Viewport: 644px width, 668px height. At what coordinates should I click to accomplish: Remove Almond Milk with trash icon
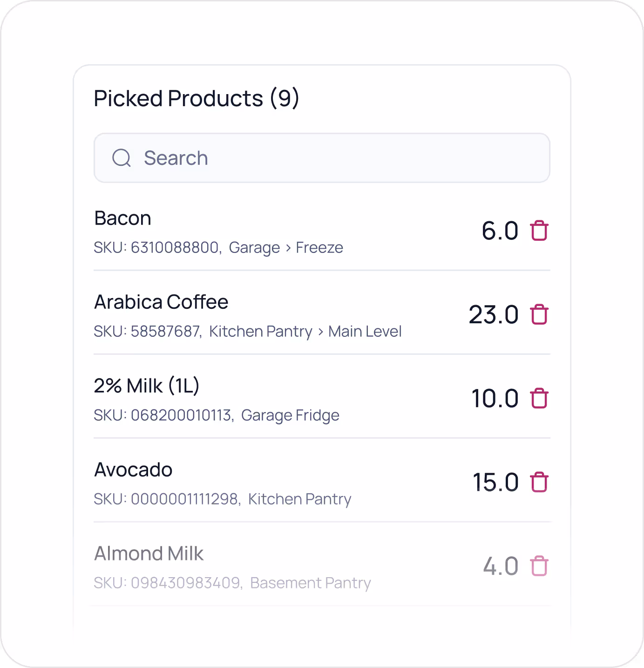pos(539,566)
